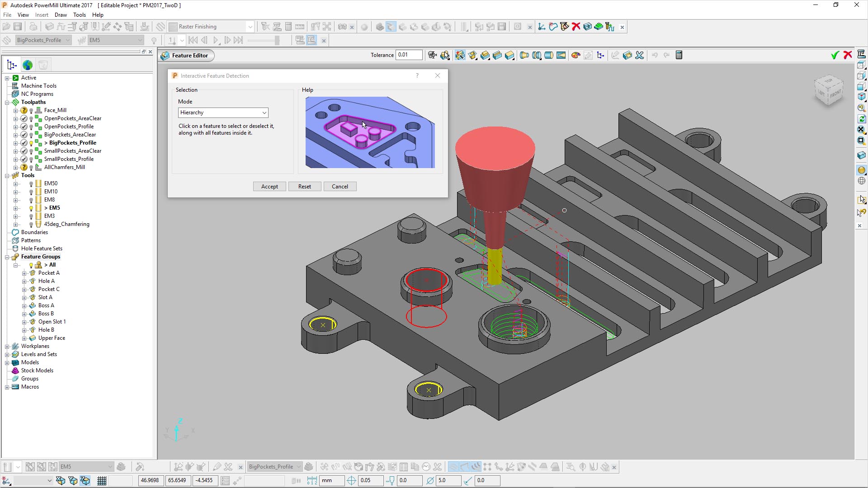This screenshot has height=488, width=868.
Task: Open the Hierarchy mode dropdown
Action: click(223, 113)
